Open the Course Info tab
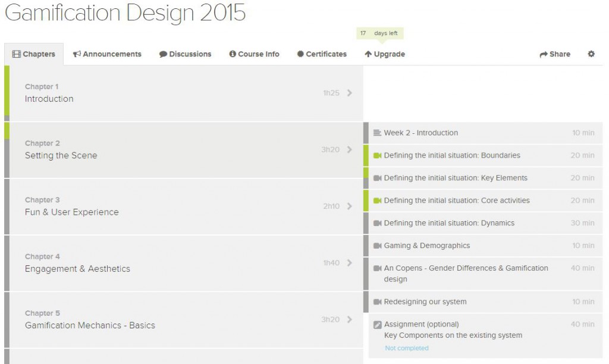This screenshot has height=364, width=609. (254, 54)
